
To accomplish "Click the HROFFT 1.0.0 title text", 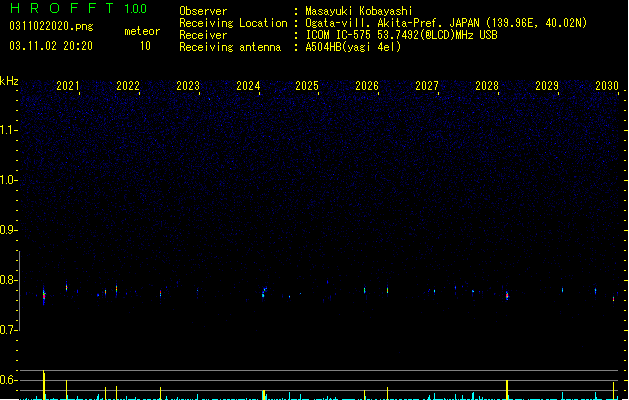I will click(x=79, y=8).
